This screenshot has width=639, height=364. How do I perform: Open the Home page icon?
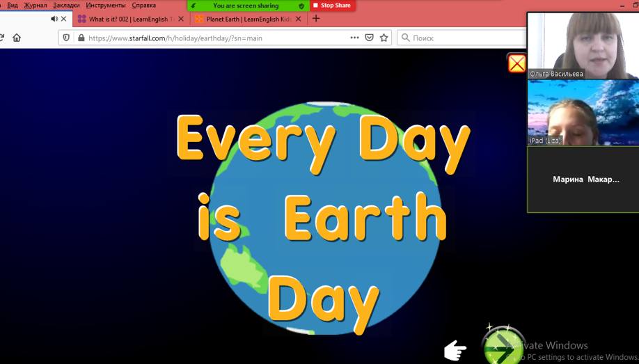pos(17,38)
